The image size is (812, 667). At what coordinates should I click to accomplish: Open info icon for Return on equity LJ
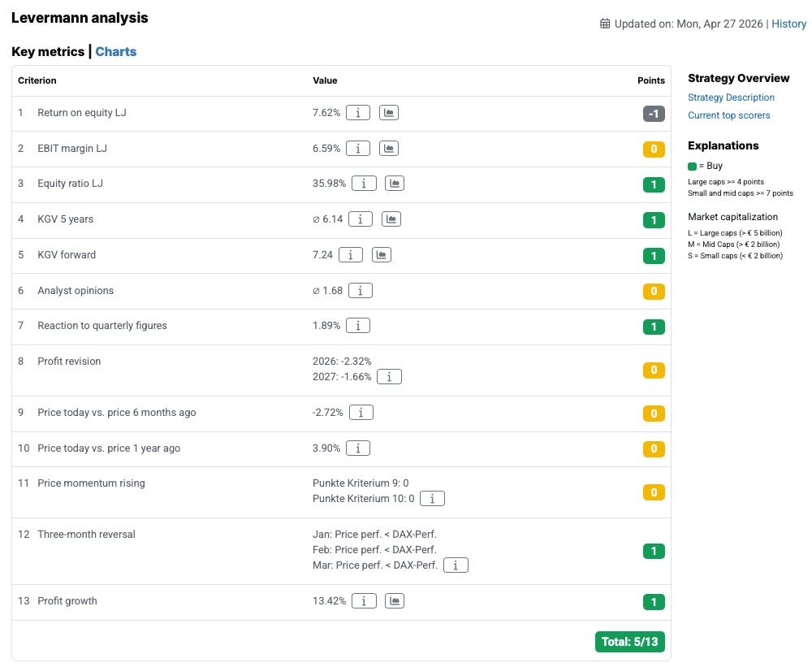coord(358,113)
